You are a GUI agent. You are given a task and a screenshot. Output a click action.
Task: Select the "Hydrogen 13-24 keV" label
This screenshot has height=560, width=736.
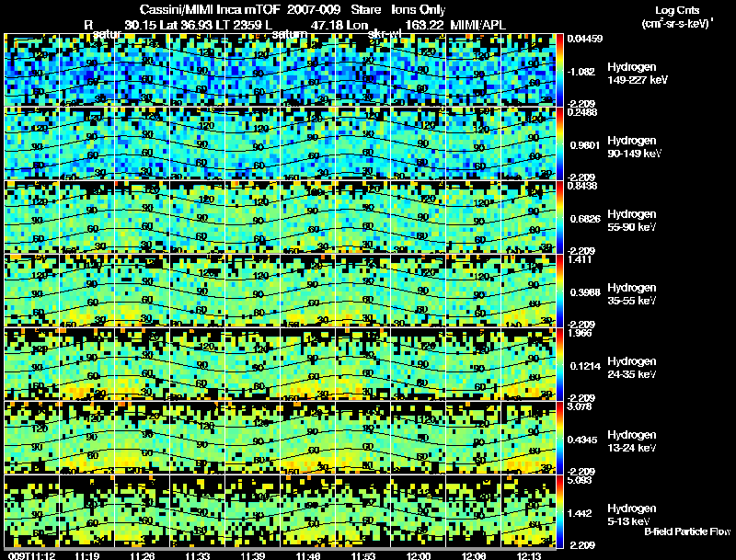632,441
